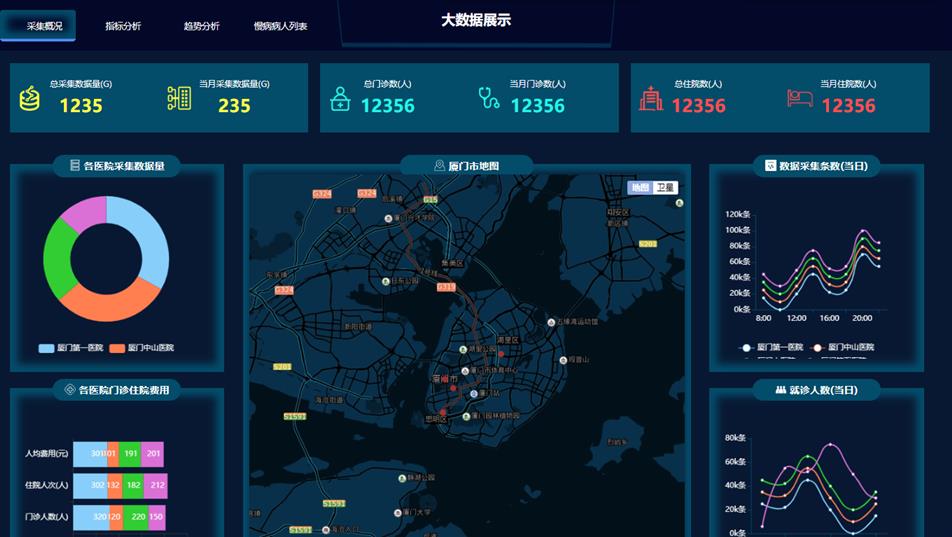The image size is (952, 537).
Task: Click the yellow database icon for 总采集数据量
Action: (x=30, y=99)
